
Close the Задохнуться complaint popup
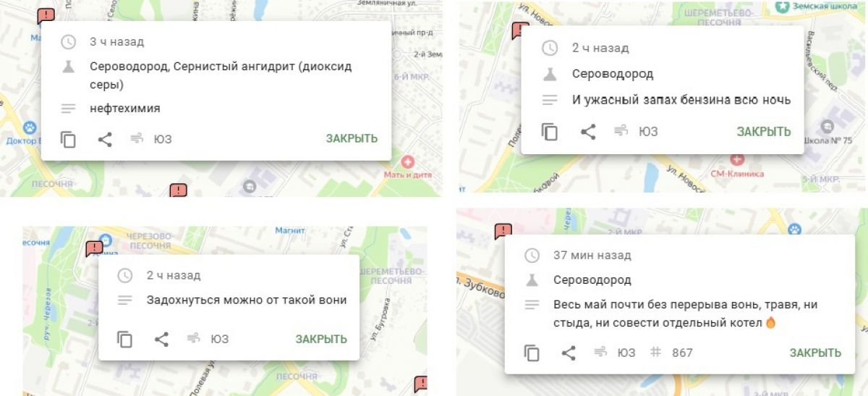[x=321, y=339]
